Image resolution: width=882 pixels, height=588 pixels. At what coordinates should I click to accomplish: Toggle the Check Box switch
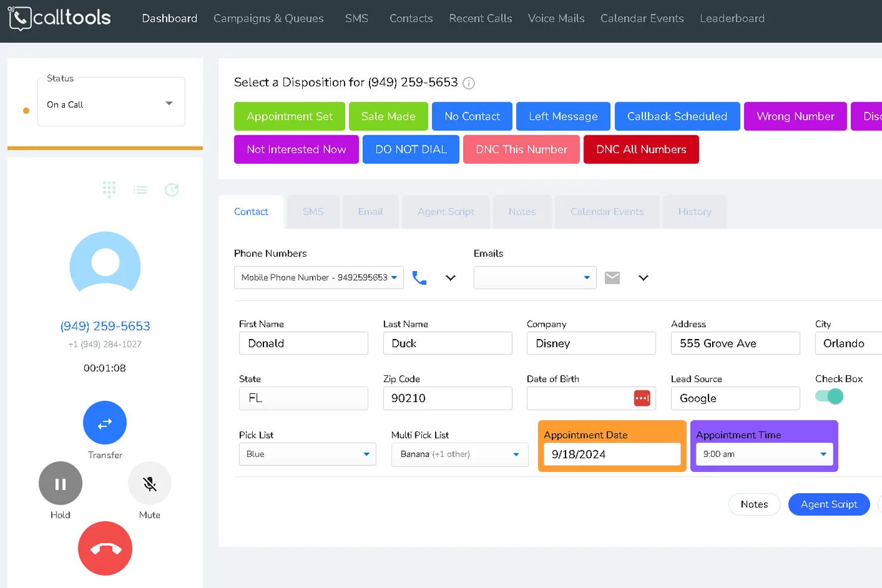pos(829,396)
